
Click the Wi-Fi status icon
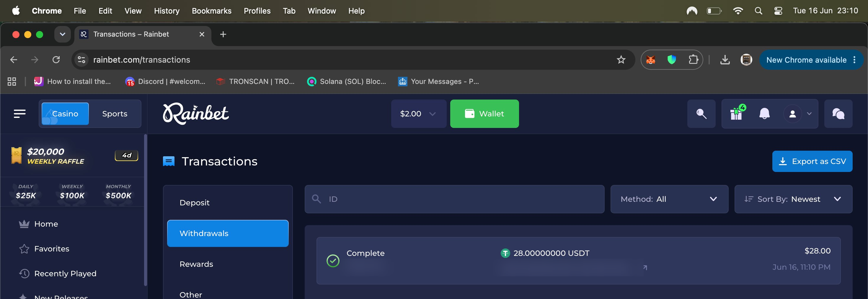(738, 11)
